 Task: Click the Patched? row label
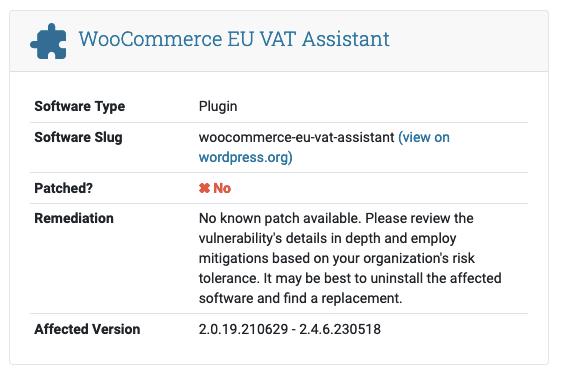63,188
